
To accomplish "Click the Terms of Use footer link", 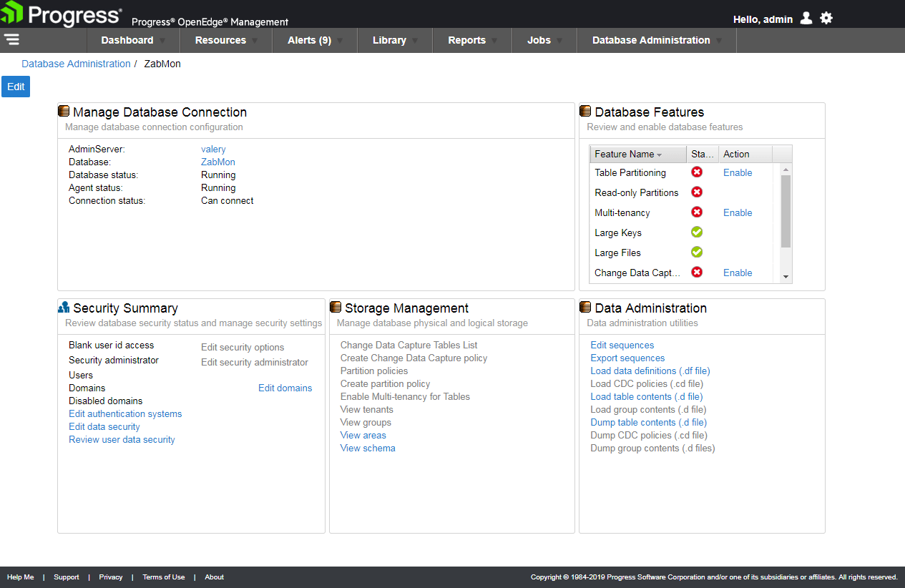I will tap(164, 577).
